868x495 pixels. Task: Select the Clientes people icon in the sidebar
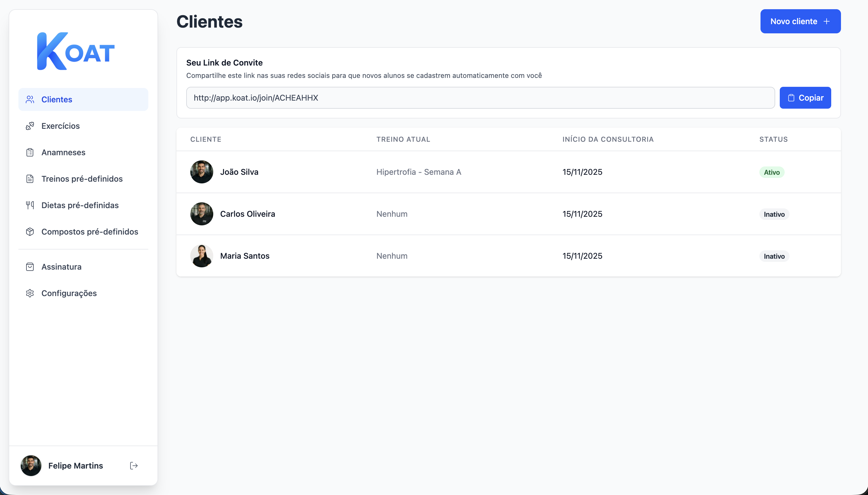tap(30, 99)
